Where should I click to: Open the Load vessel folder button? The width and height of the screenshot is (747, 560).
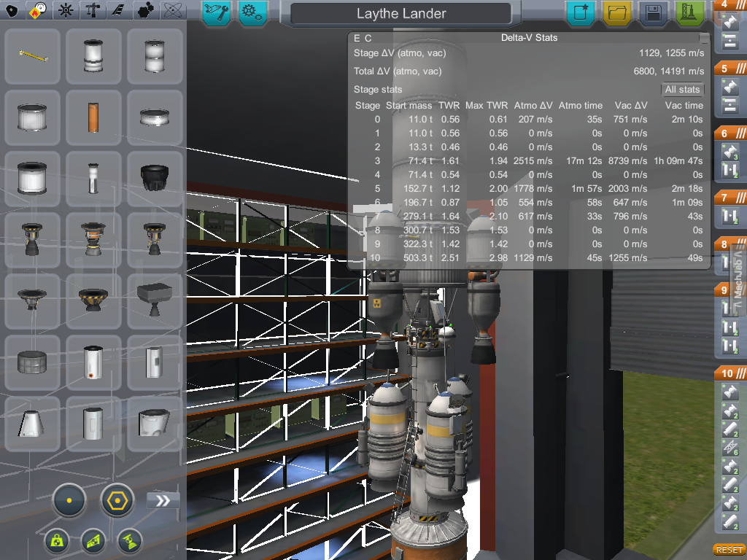[x=616, y=12]
